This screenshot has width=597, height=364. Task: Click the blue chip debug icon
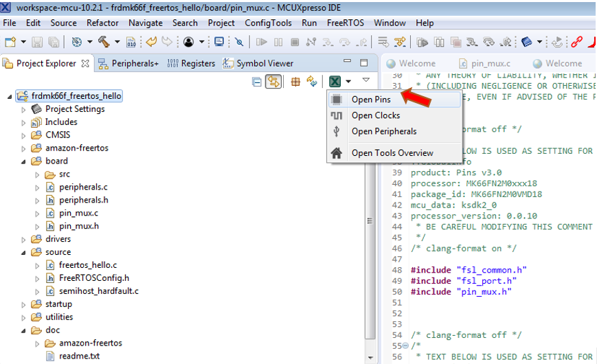[x=526, y=41]
